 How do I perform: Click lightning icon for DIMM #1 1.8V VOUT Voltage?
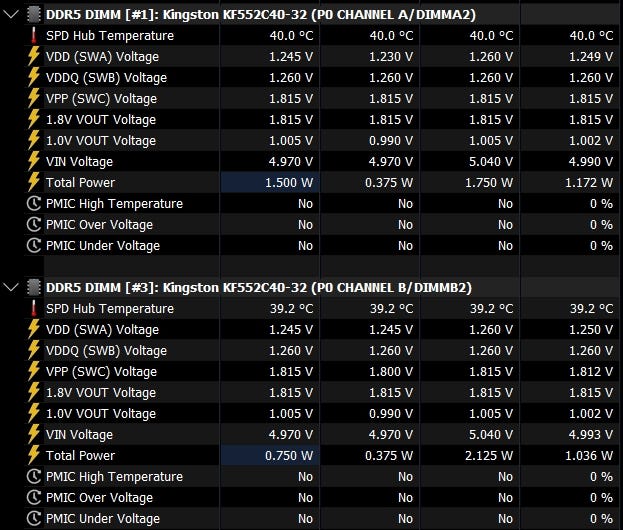[x=34, y=119]
